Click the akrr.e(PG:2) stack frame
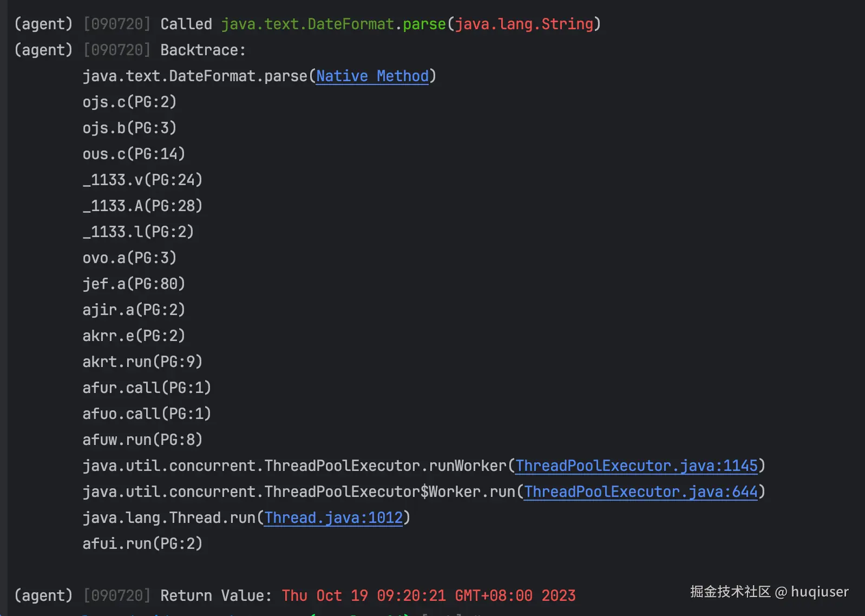865x616 pixels. coord(134,336)
